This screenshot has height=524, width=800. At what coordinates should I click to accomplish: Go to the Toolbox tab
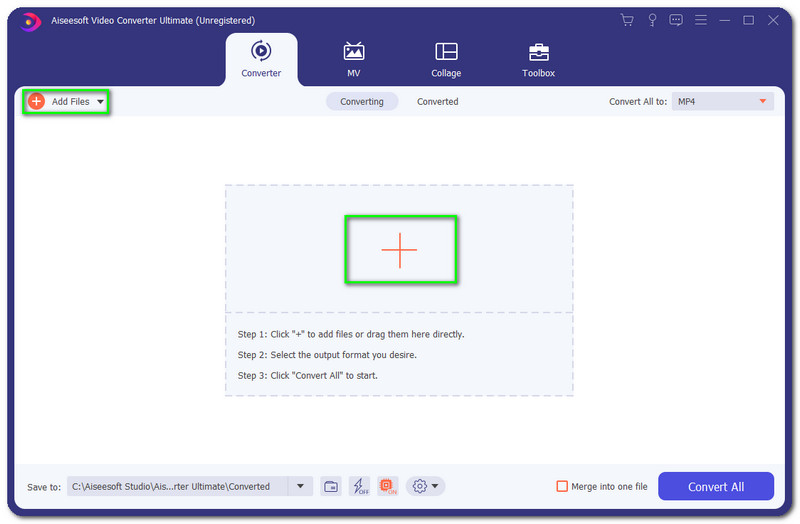(x=538, y=59)
